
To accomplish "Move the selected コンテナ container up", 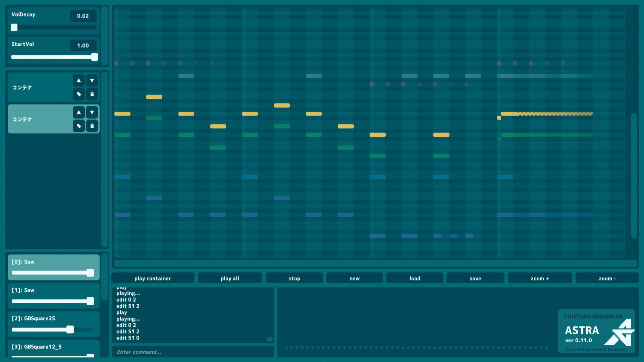I will 78,112.
